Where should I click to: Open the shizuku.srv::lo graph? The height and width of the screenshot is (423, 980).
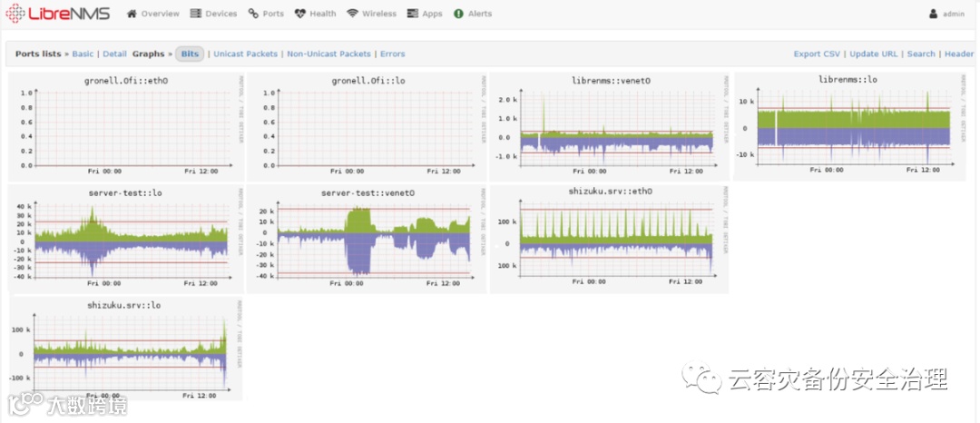(x=126, y=349)
